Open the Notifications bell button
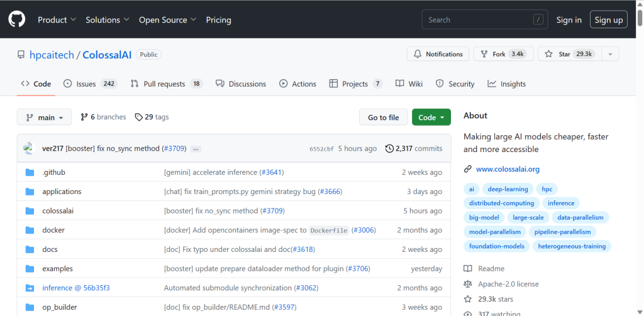 tap(438, 54)
